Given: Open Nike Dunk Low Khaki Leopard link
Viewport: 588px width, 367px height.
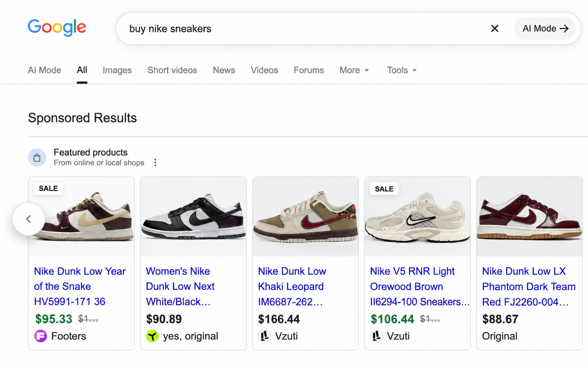Looking at the screenshot, I should [x=292, y=286].
